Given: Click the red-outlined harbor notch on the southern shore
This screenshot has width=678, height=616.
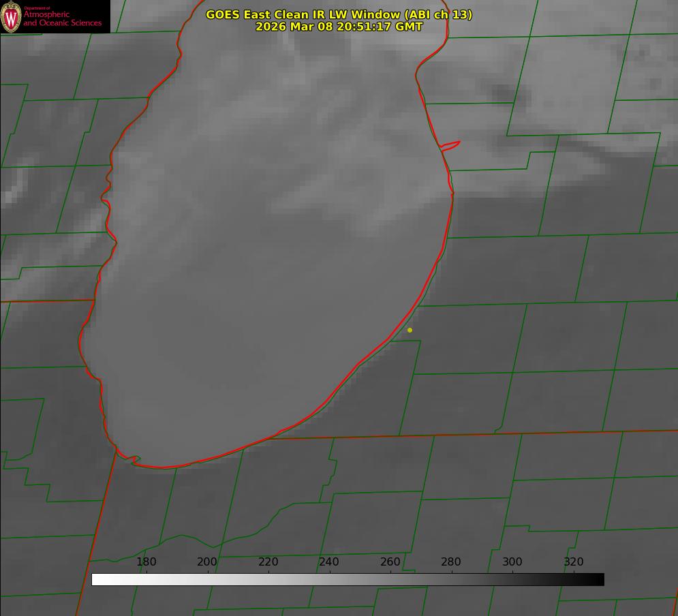Looking at the screenshot, I should point(135,460).
